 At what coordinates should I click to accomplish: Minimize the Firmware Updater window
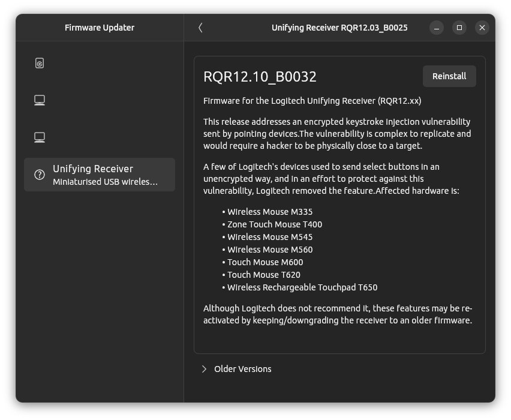click(437, 28)
